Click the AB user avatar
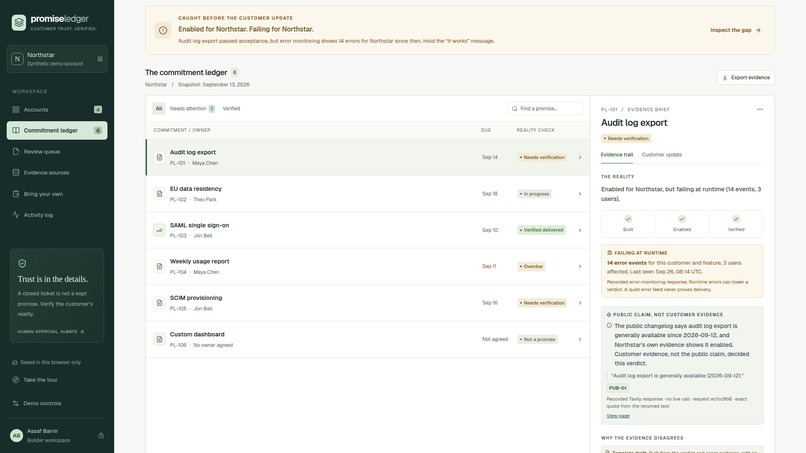The height and width of the screenshot is (453, 806). 16,436
